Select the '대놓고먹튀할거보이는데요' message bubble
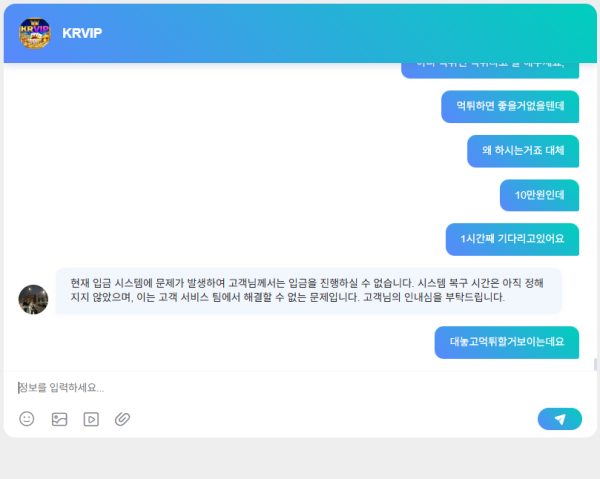 coord(507,341)
